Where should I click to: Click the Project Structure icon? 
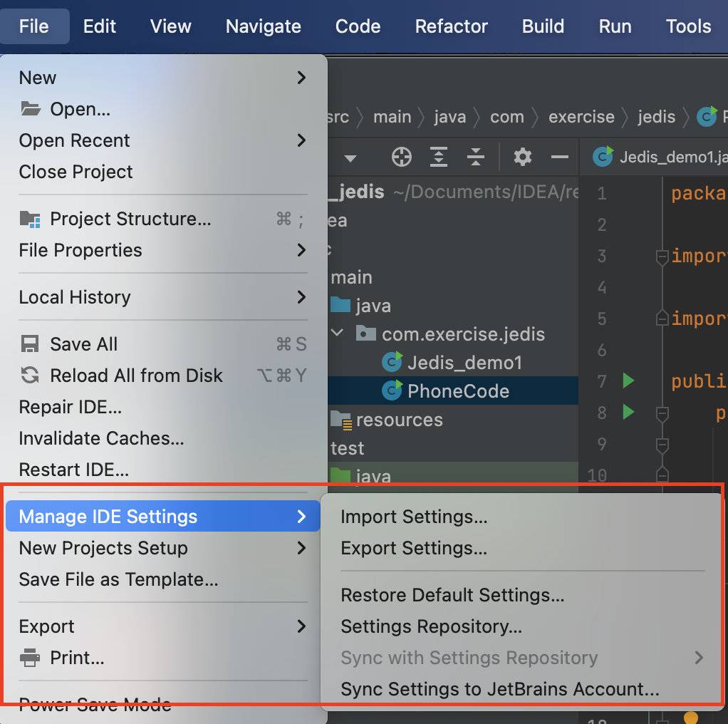coord(30,219)
